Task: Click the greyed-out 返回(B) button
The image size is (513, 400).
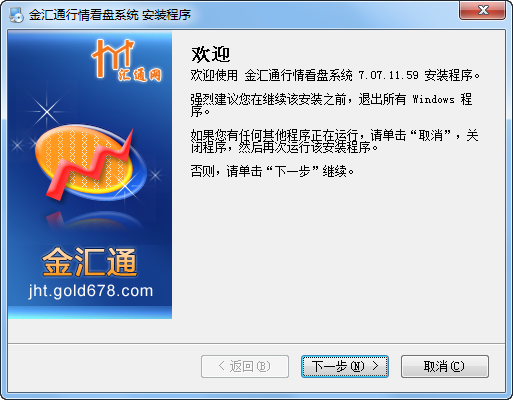Action: tap(245, 366)
